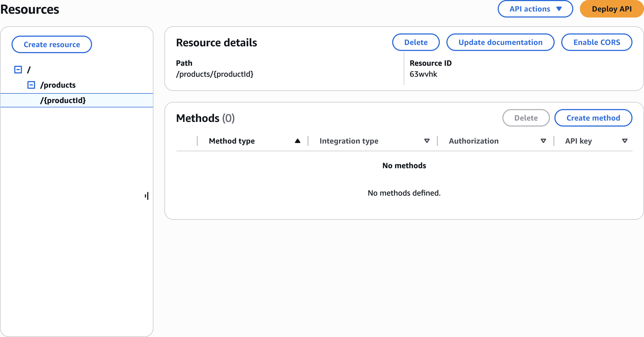The width and height of the screenshot is (644, 337).
Task: Sort by Authorization column arrow
Action: 543,141
